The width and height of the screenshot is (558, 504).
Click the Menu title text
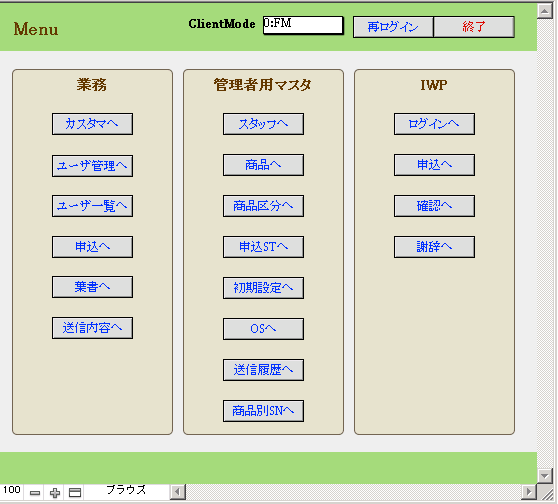click(36, 29)
